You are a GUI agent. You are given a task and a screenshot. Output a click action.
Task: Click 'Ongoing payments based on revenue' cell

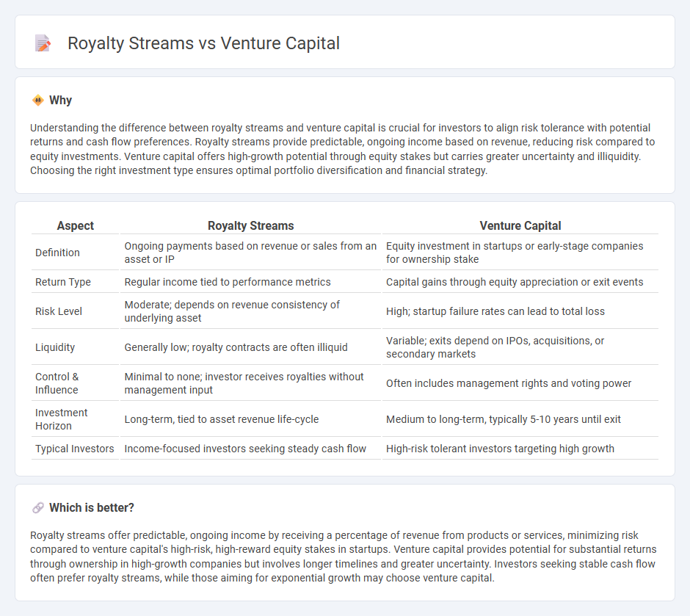coord(250,253)
